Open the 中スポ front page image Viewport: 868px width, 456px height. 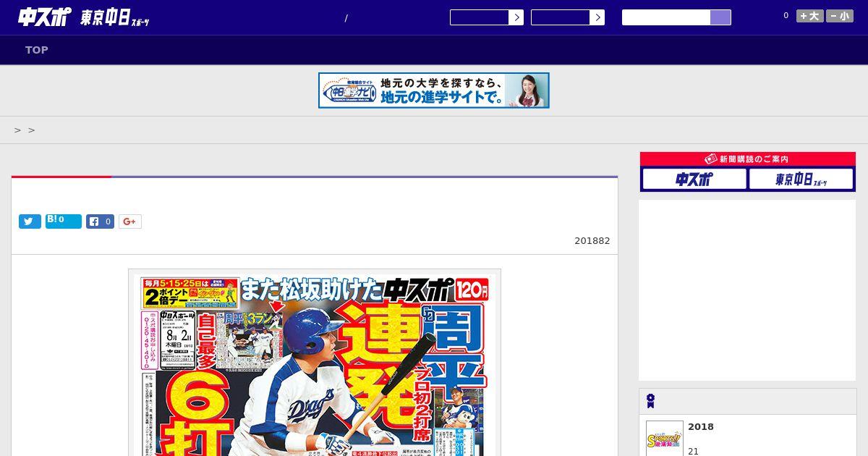click(315, 363)
